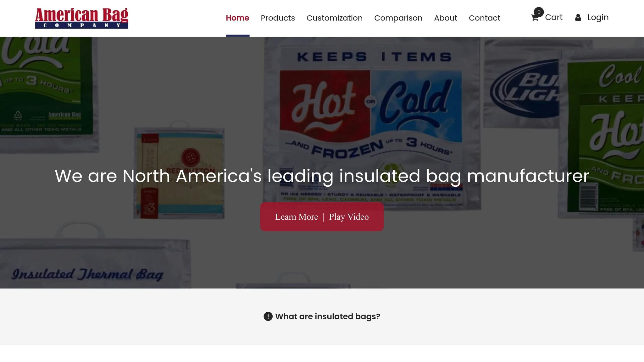Click the Login link

(x=598, y=17)
